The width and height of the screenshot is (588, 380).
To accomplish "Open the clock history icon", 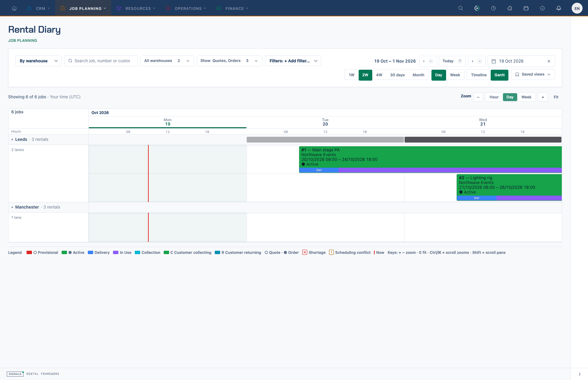I will pos(493,8).
